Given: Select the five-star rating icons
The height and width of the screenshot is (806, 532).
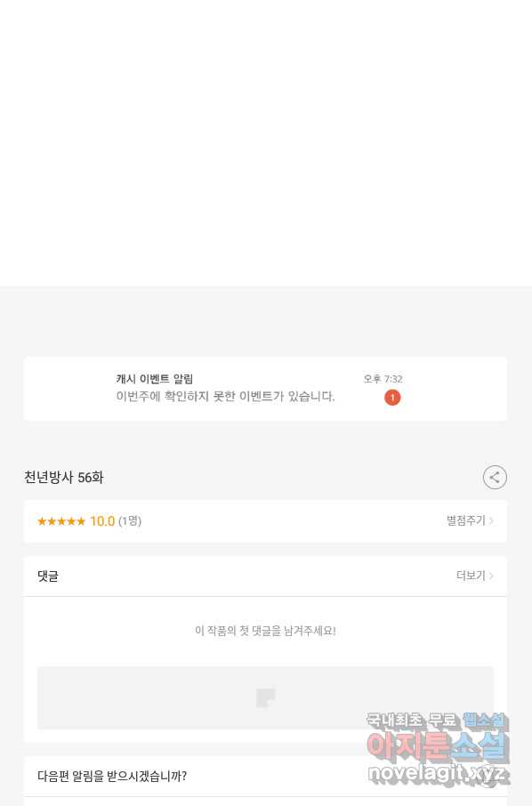Looking at the screenshot, I should pyautogui.click(x=61, y=521).
